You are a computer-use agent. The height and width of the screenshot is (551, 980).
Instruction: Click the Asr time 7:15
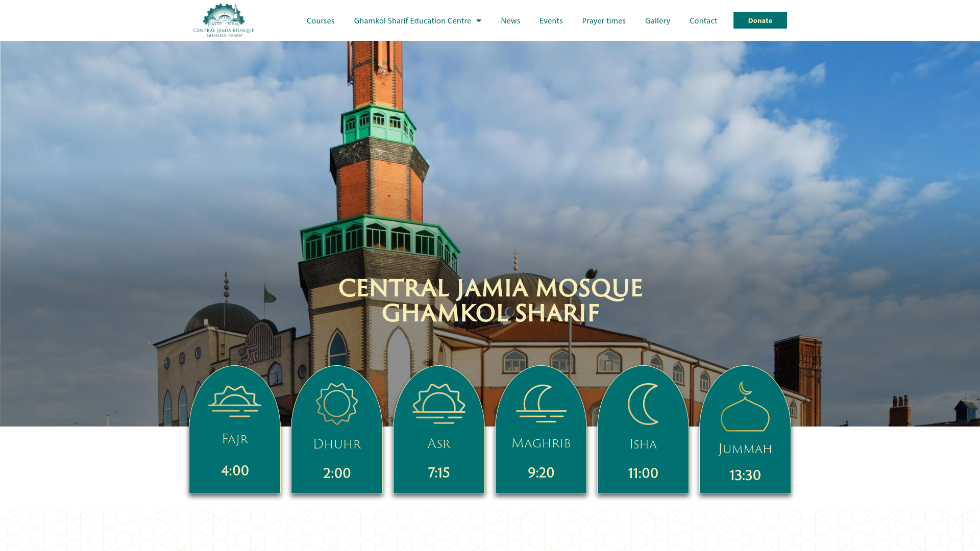[x=439, y=472]
